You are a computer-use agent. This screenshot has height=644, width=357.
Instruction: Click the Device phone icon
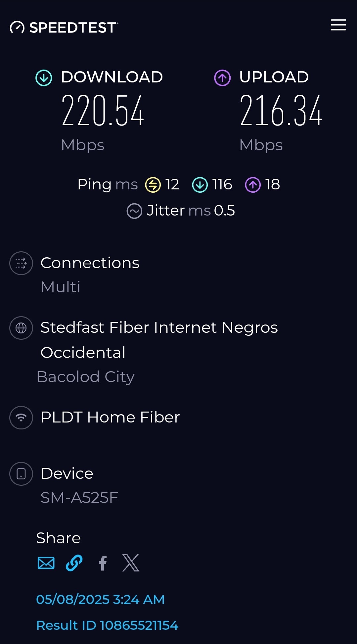(21, 474)
